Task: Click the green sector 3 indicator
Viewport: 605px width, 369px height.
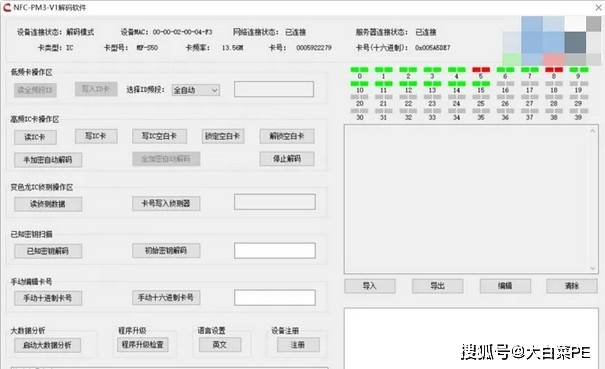Action: click(432, 69)
